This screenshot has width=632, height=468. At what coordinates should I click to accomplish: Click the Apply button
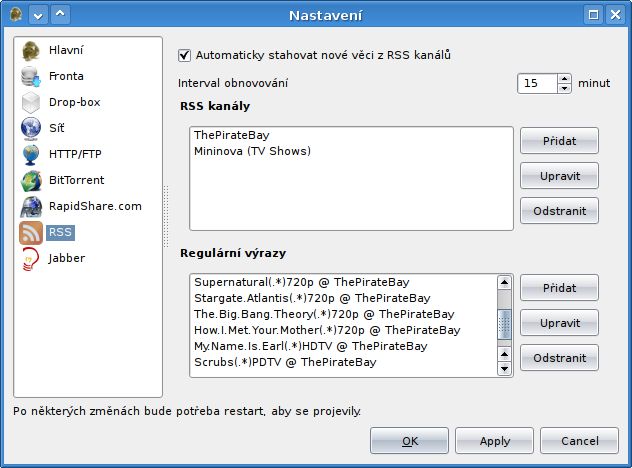pyautogui.click(x=495, y=441)
